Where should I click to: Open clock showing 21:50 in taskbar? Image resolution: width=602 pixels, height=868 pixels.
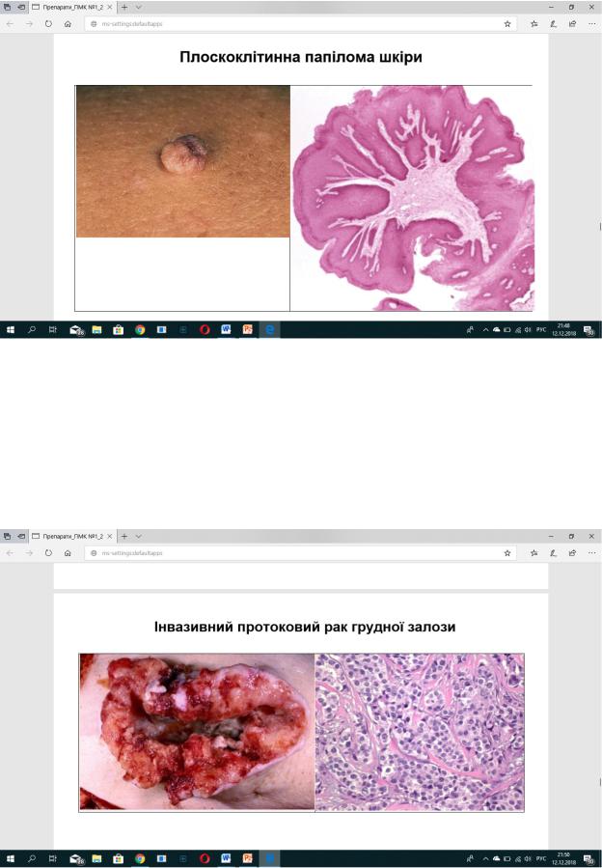(563, 859)
